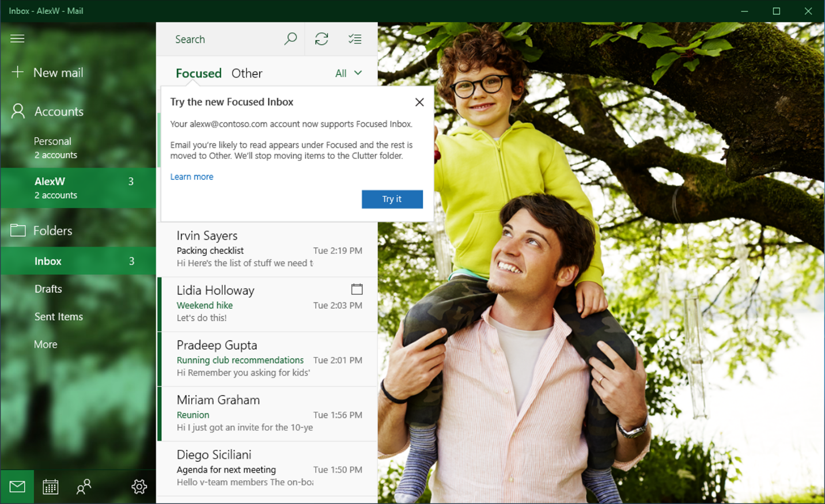Show More folders
The height and width of the screenshot is (504, 825).
click(x=46, y=344)
